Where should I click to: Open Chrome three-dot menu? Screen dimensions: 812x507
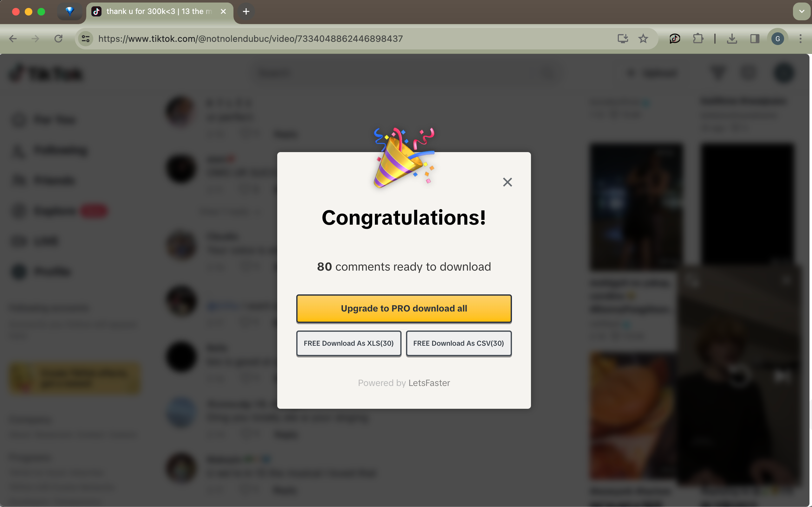tap(801, 39)
